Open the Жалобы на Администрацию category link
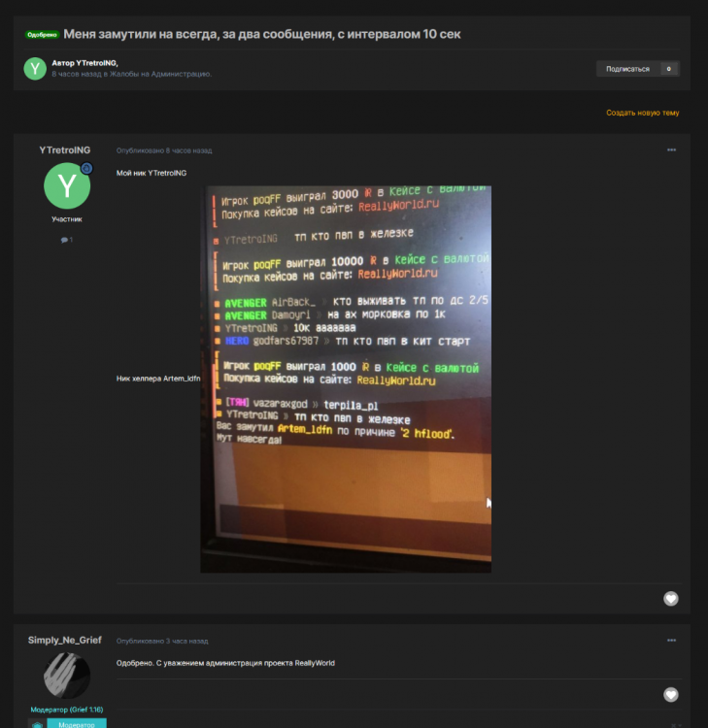 pyautogui.click(x=160, y=74)
